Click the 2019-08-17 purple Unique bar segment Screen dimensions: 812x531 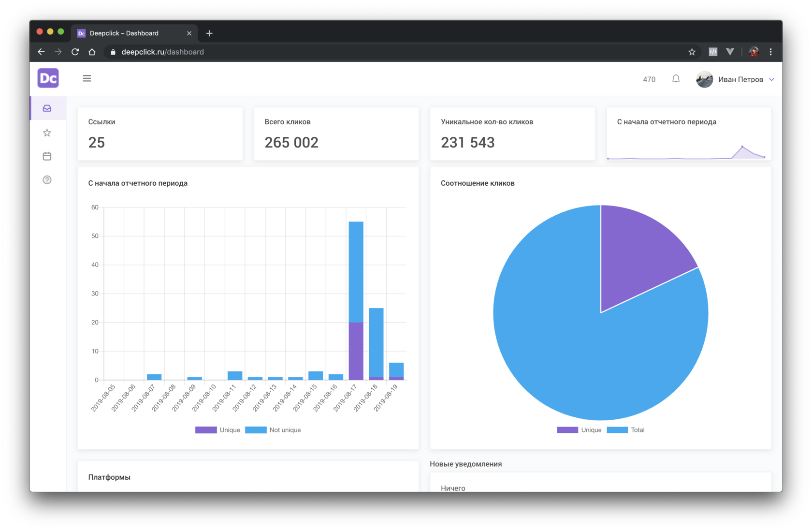356,351
